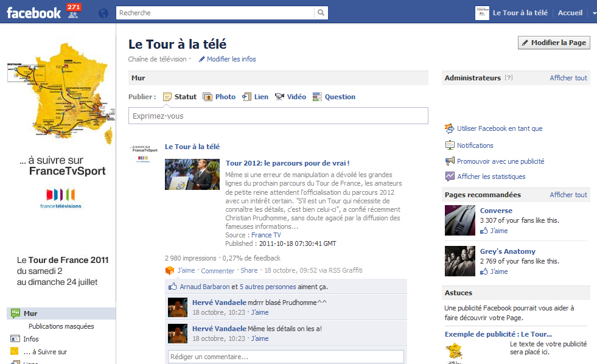Click the Tour de France map profile picture
The width and height of the screenshot is (597, 364).
point(61,93)
